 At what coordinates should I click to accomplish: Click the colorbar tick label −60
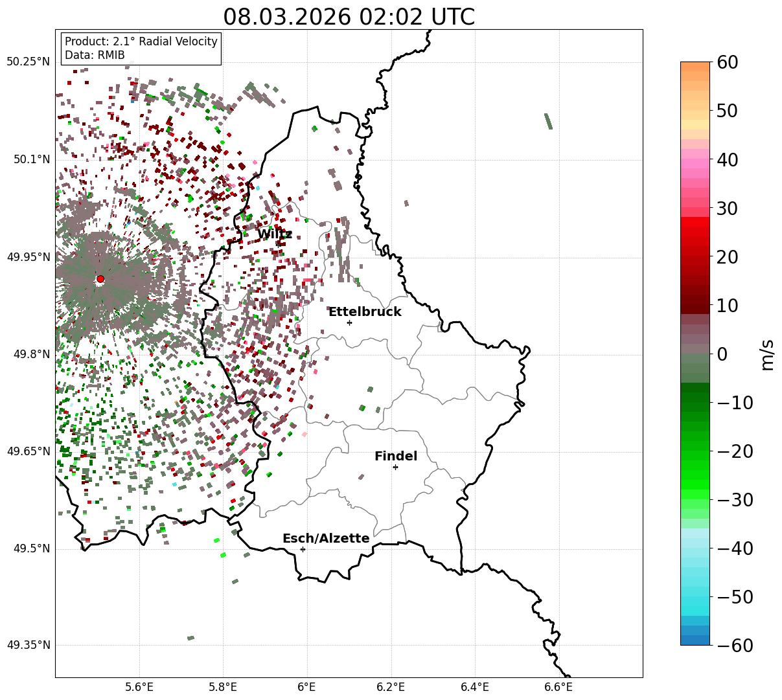pos(735,646)
